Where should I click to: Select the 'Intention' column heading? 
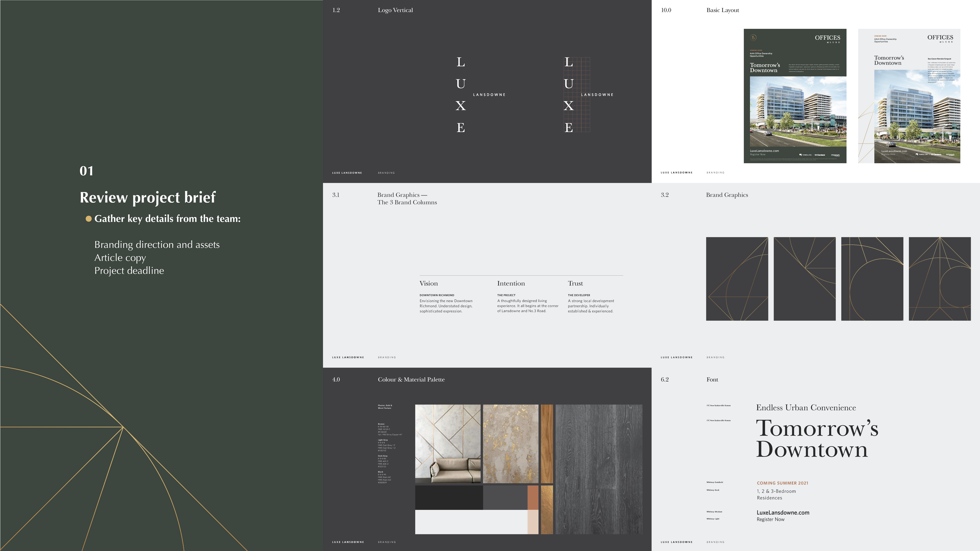tap(511, 283)
